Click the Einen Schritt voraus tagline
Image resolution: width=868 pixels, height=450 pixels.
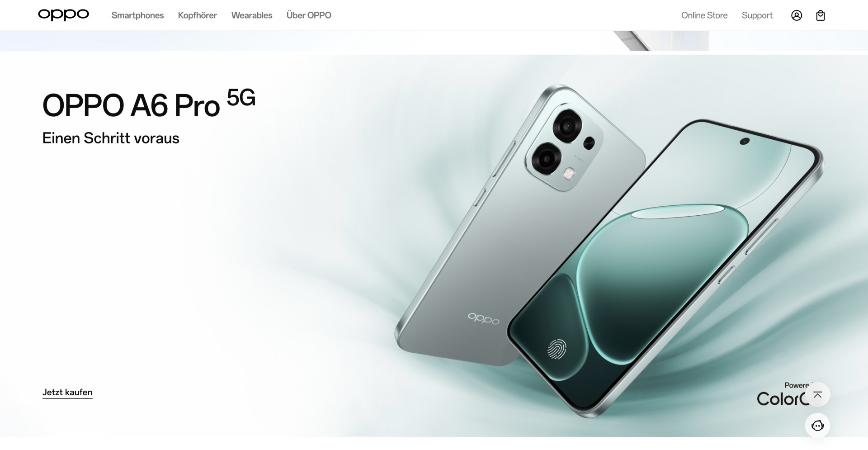111,138
